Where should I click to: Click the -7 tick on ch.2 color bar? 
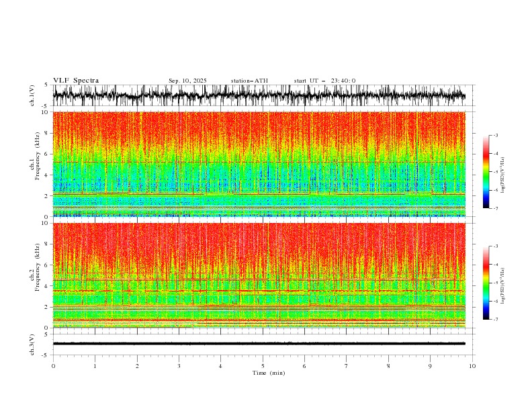(x=495, y=319)
